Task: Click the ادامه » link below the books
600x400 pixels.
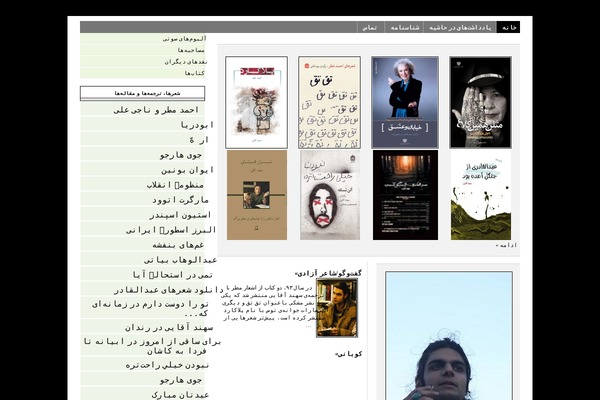Action: coord(506,245)
